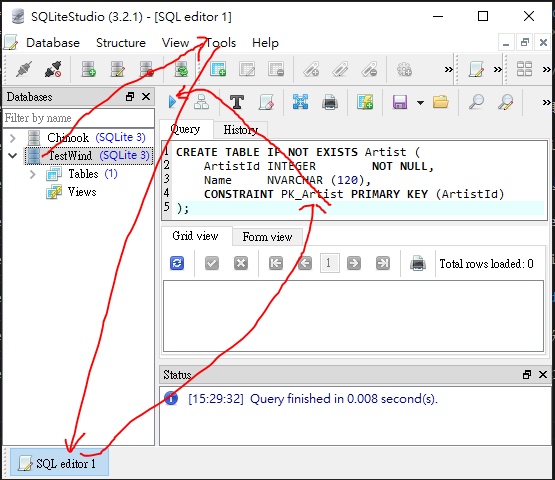Print grid results printer icon
The height and width of the screenshot is (480, 555).
coord(418,263)
